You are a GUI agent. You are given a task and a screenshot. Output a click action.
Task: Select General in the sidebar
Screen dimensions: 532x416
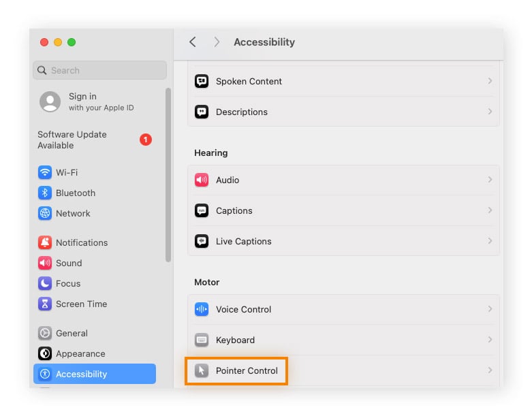pos(95,333)
